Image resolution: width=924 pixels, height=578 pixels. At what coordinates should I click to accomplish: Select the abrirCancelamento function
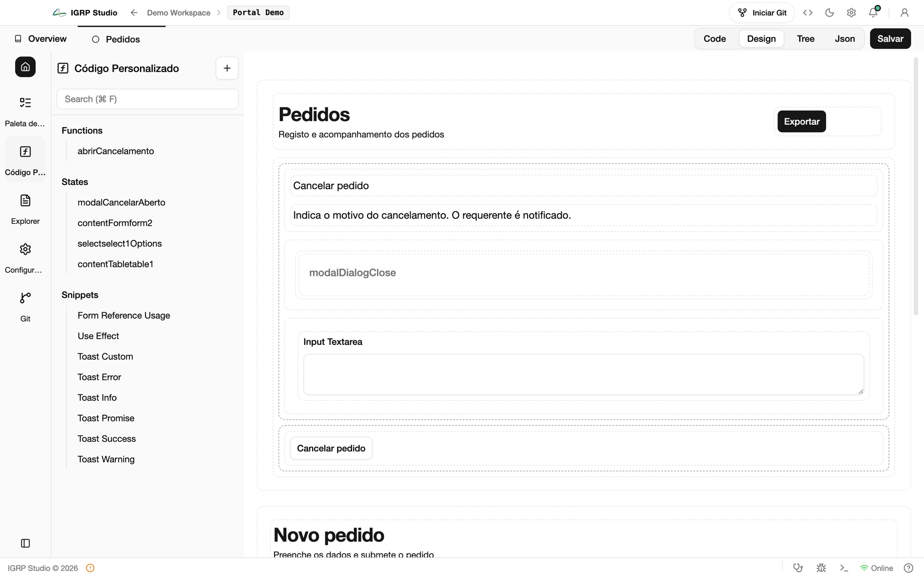point(115,151)
